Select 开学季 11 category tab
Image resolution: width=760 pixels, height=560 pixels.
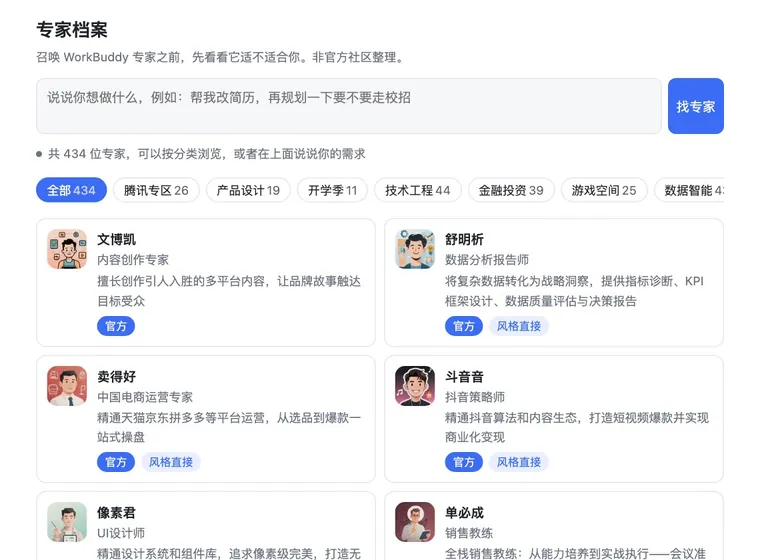[x=332, y=190]
